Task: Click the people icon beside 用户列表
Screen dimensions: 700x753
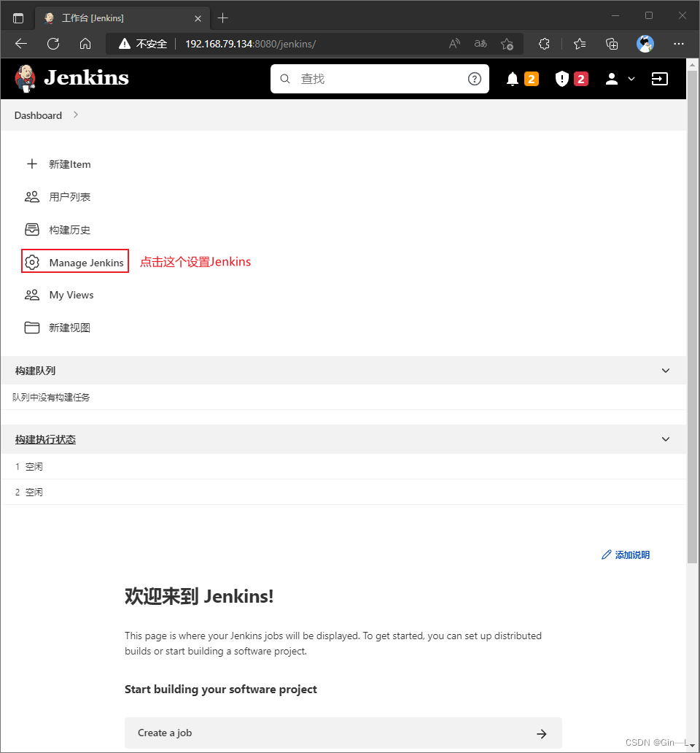Action: (32, 197)
